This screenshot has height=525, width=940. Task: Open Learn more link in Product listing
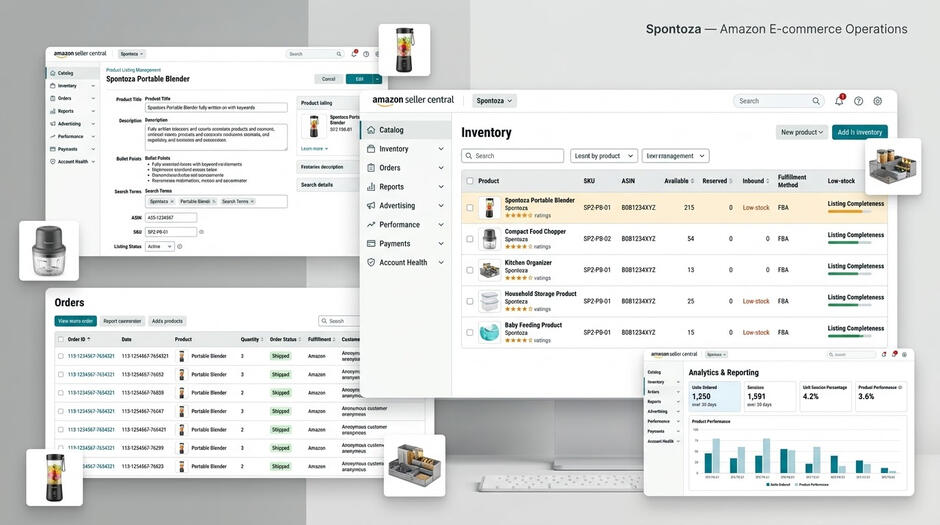tap(313, 149)
